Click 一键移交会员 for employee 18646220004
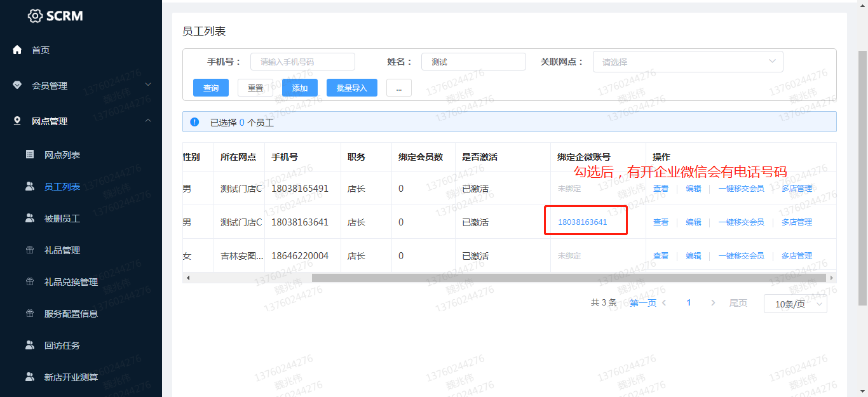Viewport: 868px width, 397px height. click(741, 256)
